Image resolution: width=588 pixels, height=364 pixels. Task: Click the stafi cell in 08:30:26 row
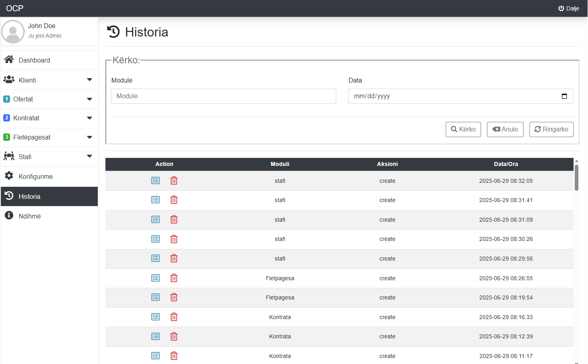pos(280,239)
